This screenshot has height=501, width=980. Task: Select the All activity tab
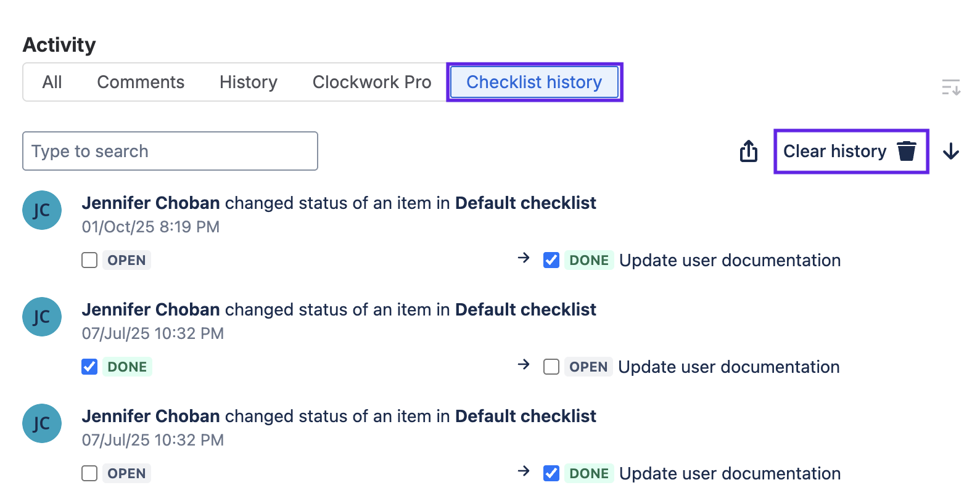[x=52, y=82]
